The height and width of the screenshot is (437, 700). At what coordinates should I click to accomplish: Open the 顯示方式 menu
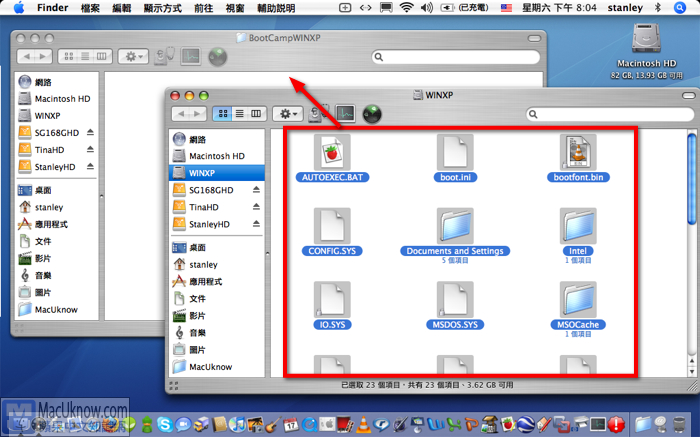tap(162, 8)
